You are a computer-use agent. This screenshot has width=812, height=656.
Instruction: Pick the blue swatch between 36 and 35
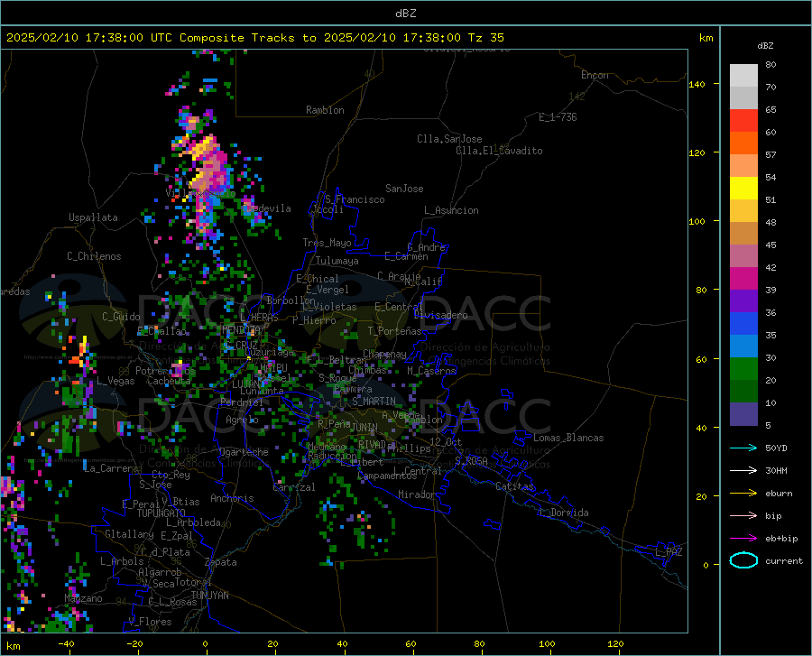pyautogui.click(x=743, y=324)
